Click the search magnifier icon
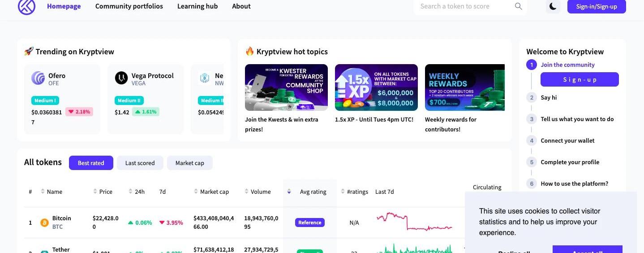The image size is (644, 253). point(519,6)
